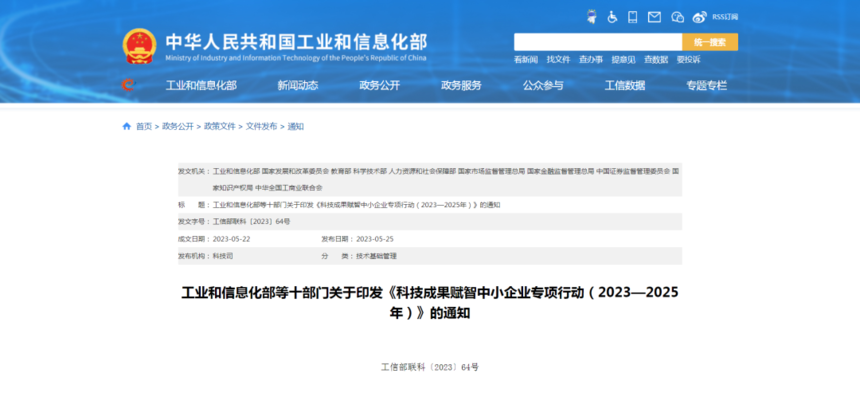860x393 pixels.
Task: Select the 政务服务 navigation item
Action: pyautogui.click(x=461, y=86)
